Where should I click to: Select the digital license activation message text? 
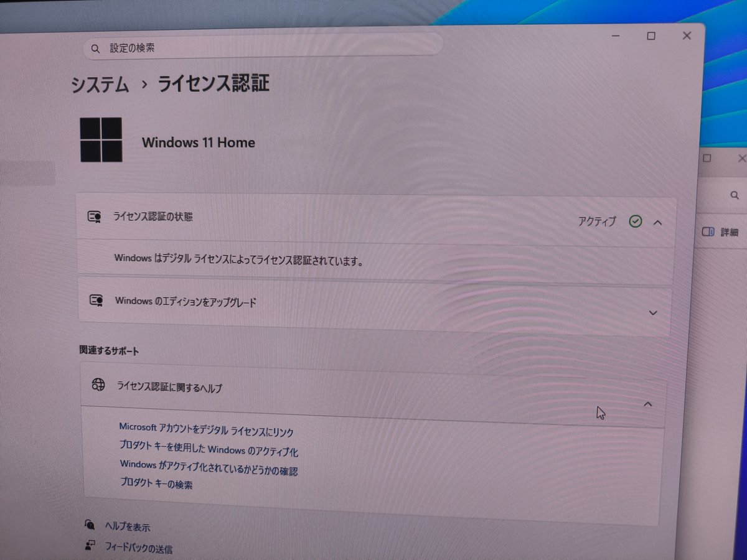coord(238,259)
